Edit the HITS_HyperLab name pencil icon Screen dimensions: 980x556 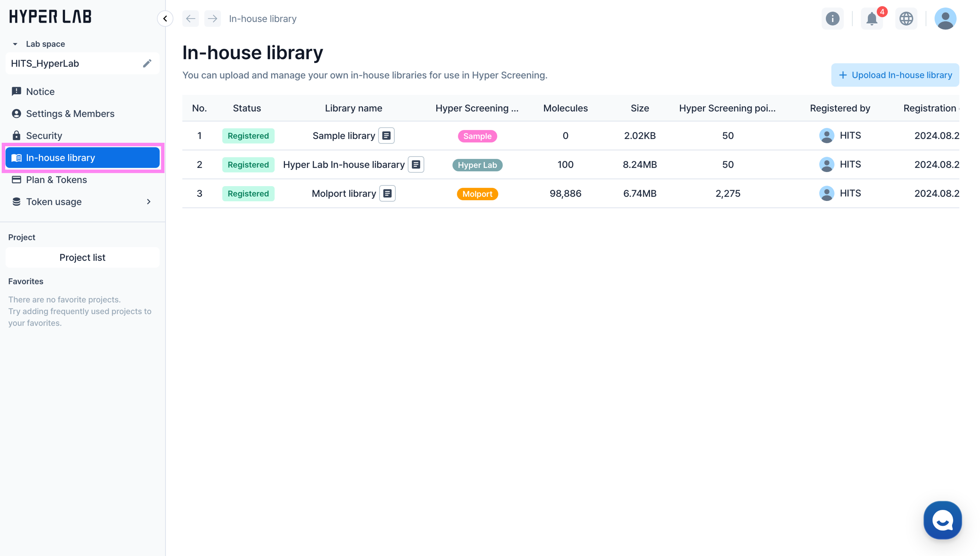point(147,63)
